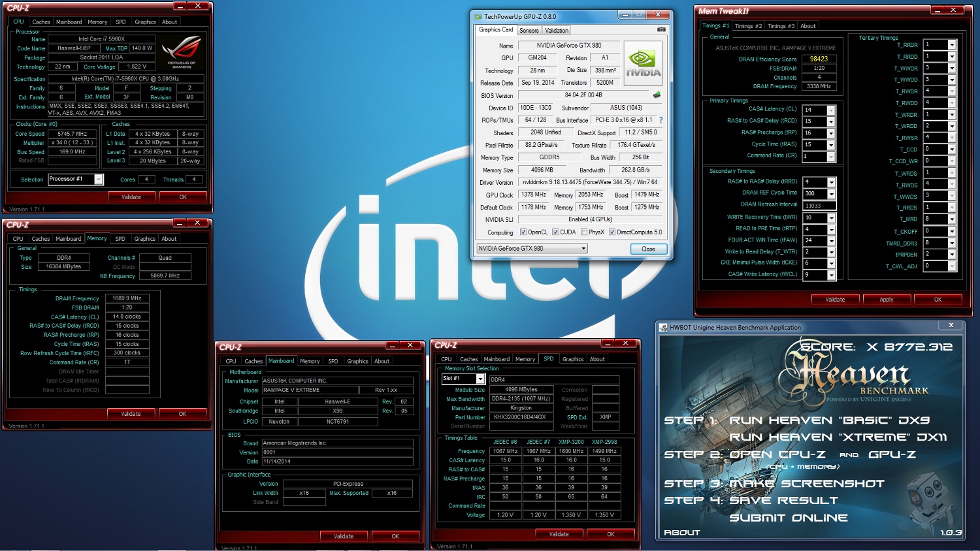This screenshot has height=551, width=980.
Task: Open the Timings #2 tab in MemTweakIt
Action: click(x=748, y=26)
